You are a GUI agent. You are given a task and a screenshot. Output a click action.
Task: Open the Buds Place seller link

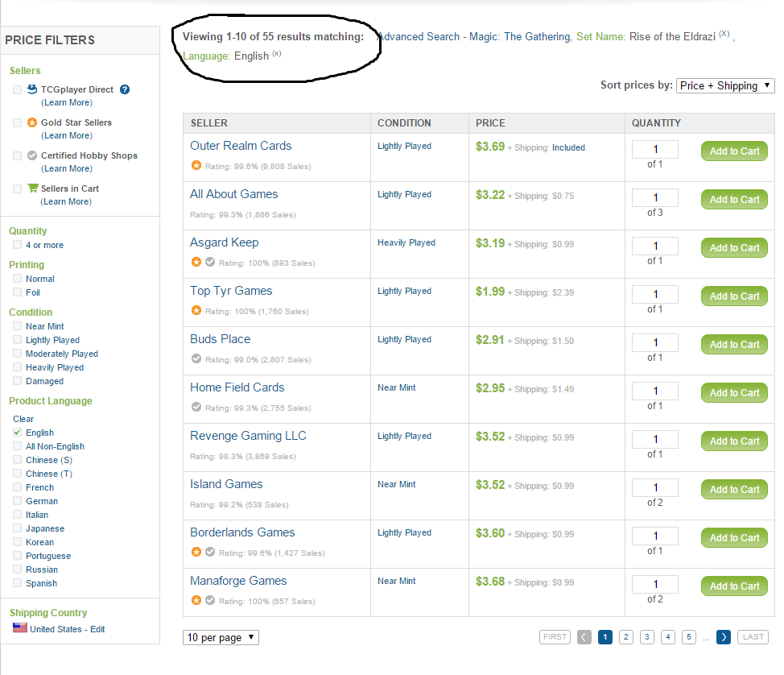tap(220, 339)
